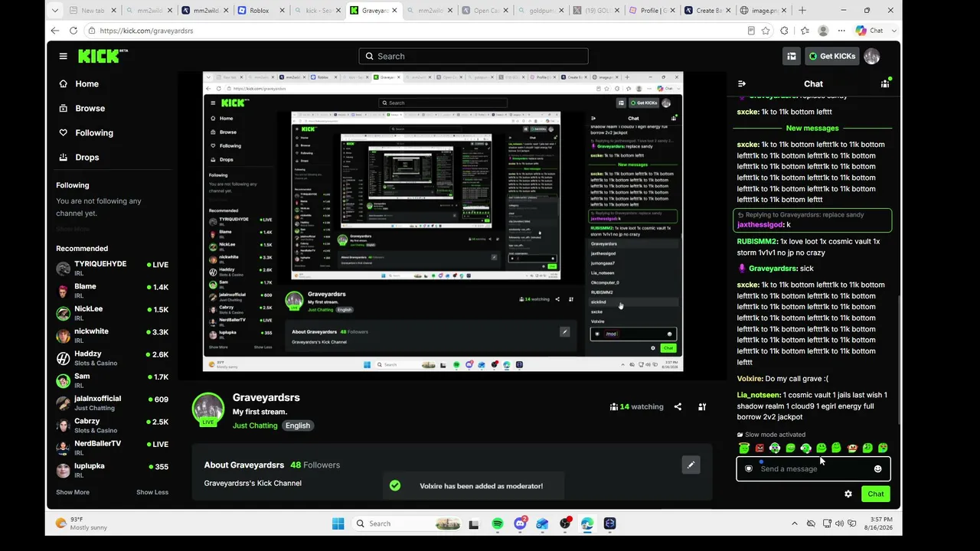Click RUBISMM2 username in chat
The height and width of the screenshot is (551, 980).
[757, 242]
